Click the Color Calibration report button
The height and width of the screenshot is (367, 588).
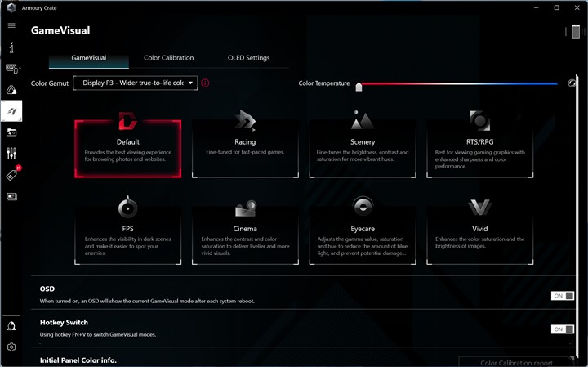click(516, 362)
